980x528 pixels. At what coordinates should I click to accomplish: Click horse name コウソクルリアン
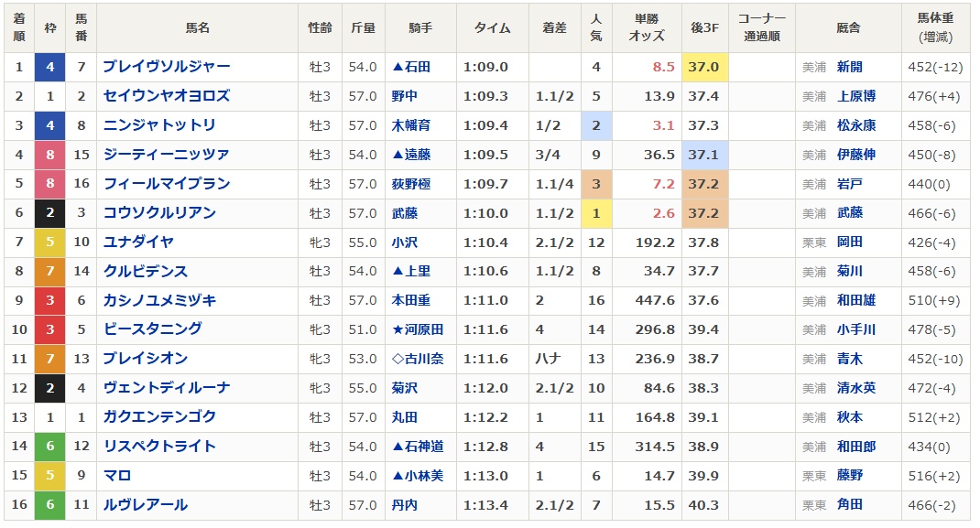coord(159,213)
